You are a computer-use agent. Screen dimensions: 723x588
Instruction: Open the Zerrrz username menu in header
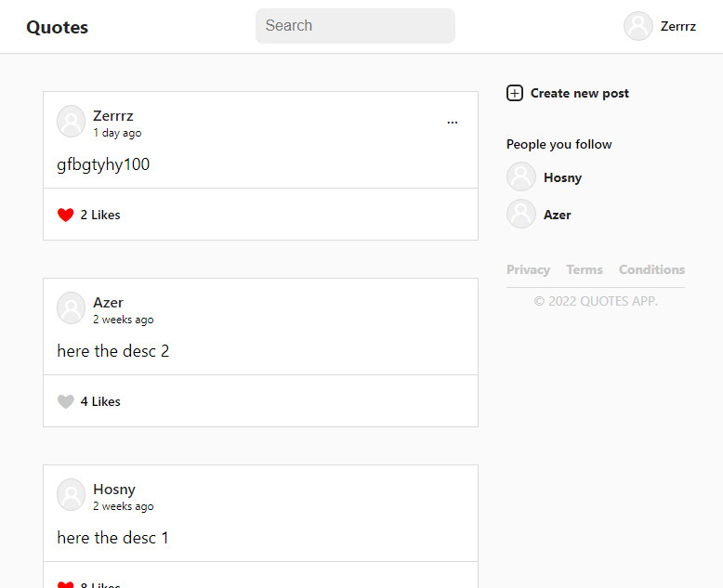tap(677, 26)
